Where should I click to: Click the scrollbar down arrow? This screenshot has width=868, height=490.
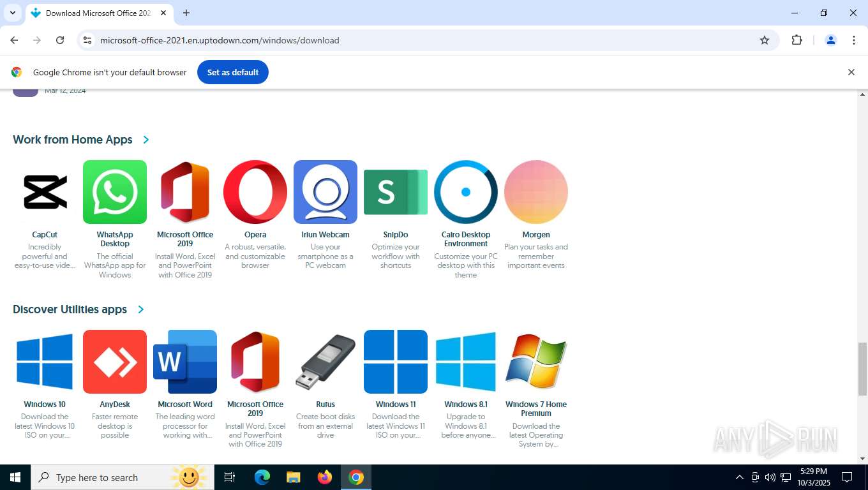click(862, 458)
